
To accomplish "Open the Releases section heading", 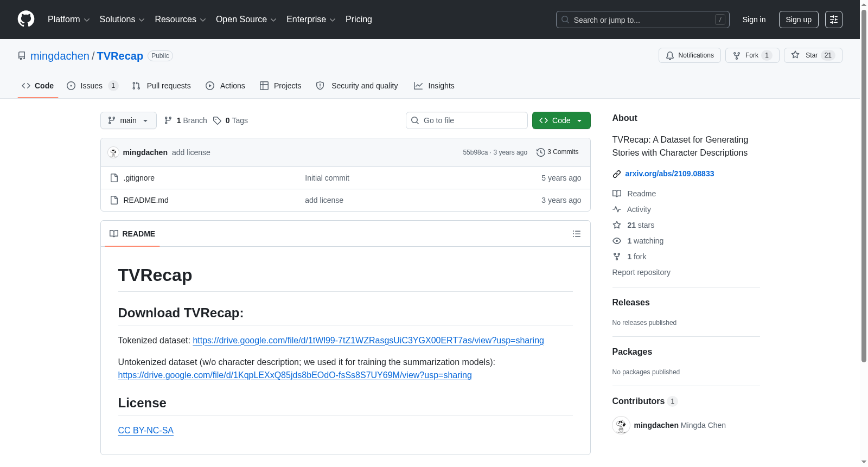I will click(x=631, y=303).
